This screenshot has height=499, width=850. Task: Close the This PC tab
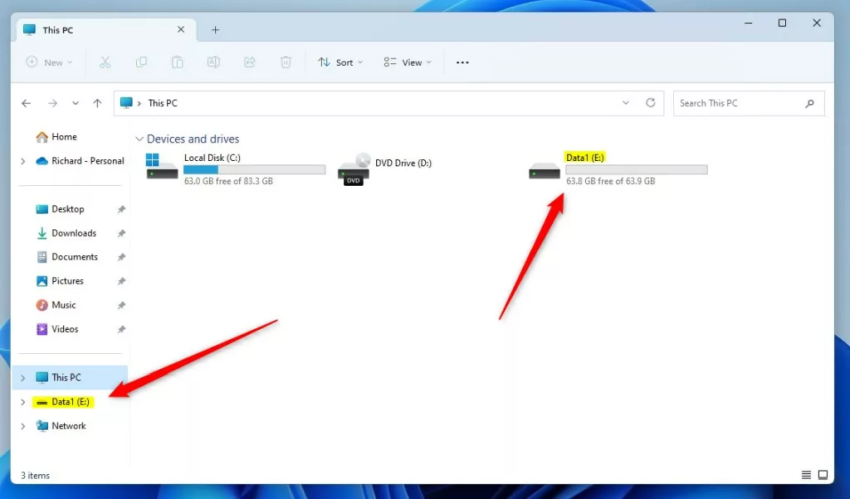[181, 30]
